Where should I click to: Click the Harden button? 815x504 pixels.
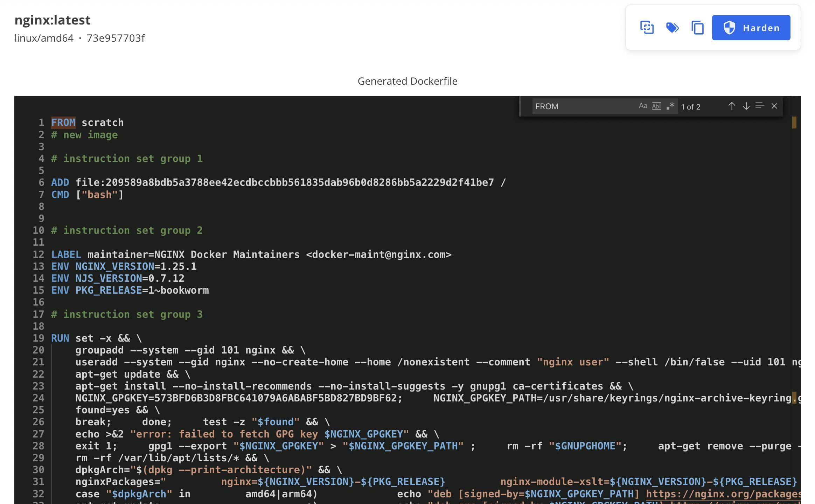pyautogui.click(x=751, y=28)
